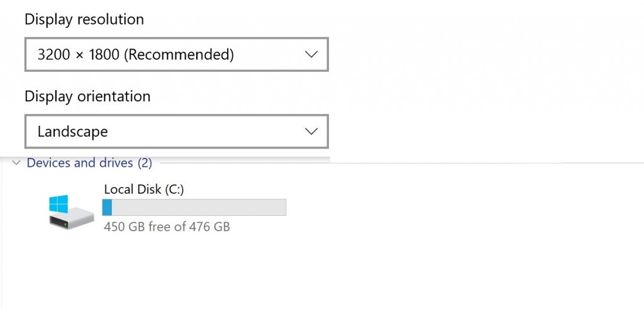The image size is (644, 309).
Task: Click empty space right of the Local Disk tile
Action: click(x=440, y=214)
